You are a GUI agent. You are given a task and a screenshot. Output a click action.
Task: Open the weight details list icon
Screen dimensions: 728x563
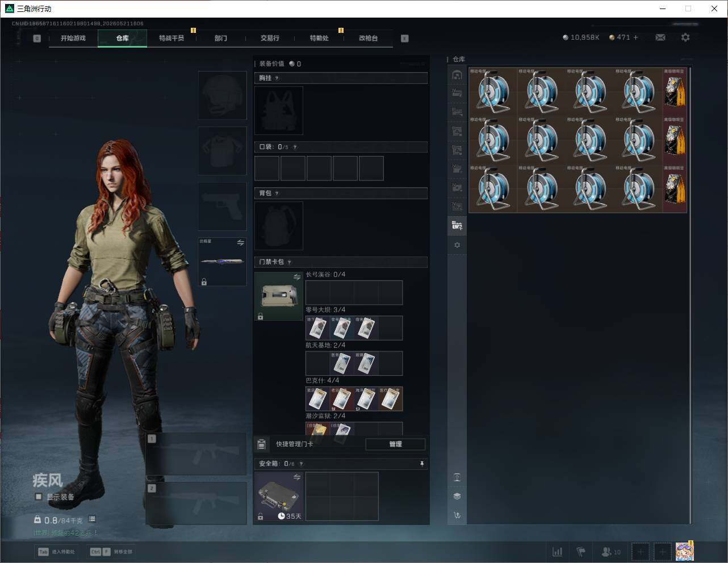click(92, 519)
